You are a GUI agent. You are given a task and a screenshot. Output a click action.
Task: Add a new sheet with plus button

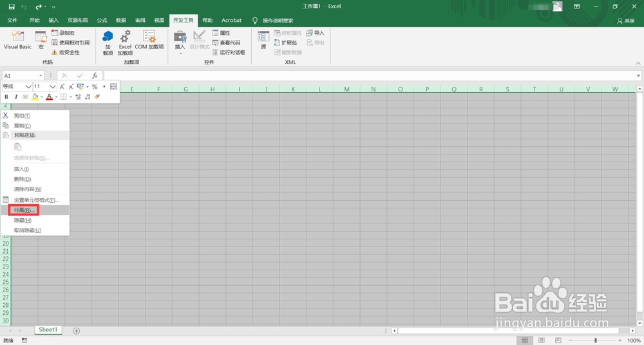click(x=77, y=331)
